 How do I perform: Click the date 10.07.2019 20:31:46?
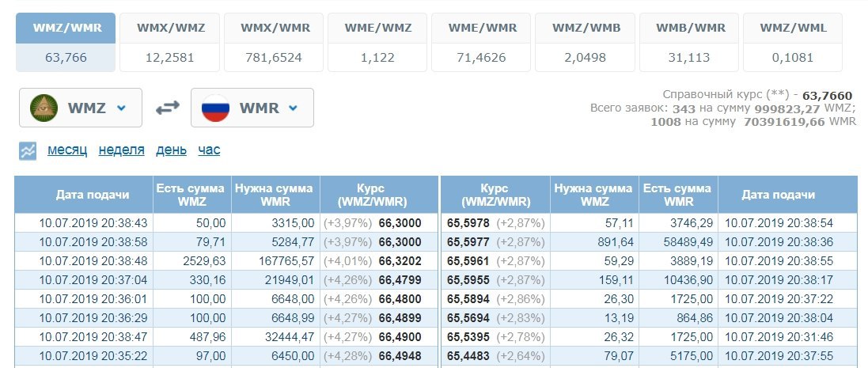(x=779, y=337)
